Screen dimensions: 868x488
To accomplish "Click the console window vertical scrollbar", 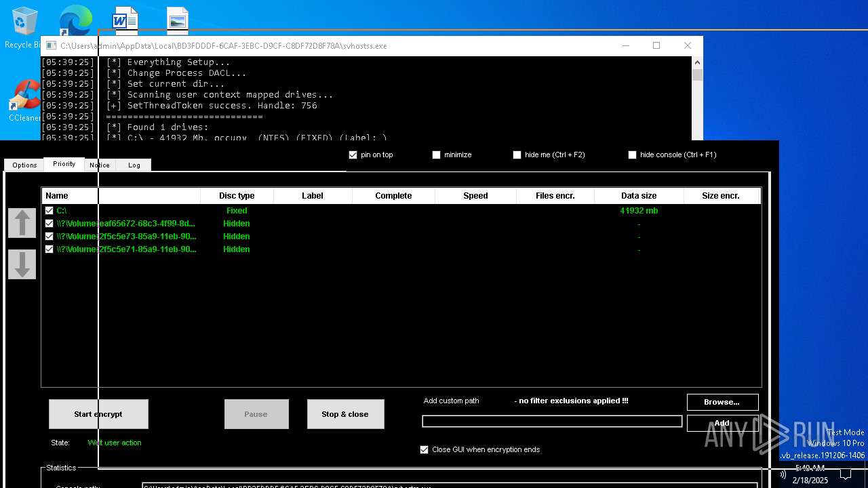I will tap(697, 98).
